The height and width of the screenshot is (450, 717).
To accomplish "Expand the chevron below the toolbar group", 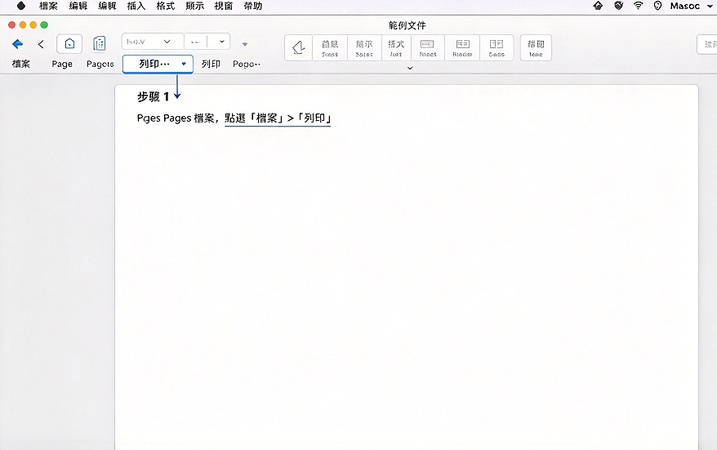I will click(410, 68).
